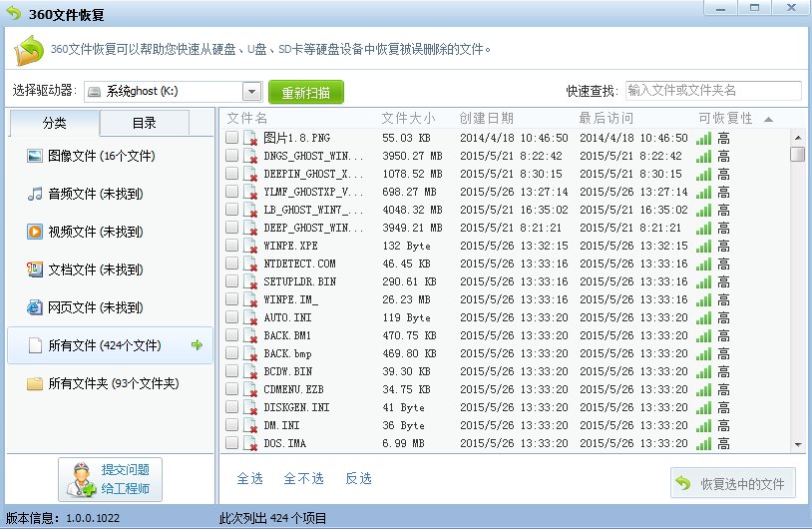Click the all files blank page icon
Screen dimensions: 812x529
(35, 345)
